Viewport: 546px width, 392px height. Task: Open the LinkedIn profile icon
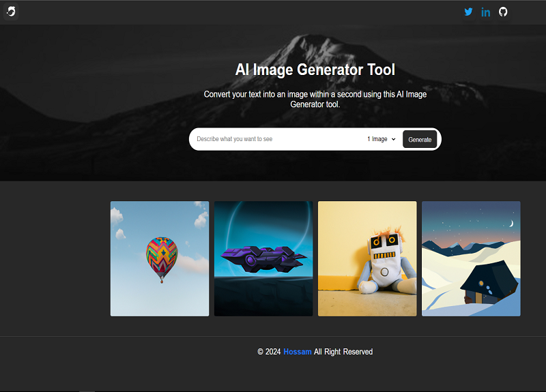[486, 12]
